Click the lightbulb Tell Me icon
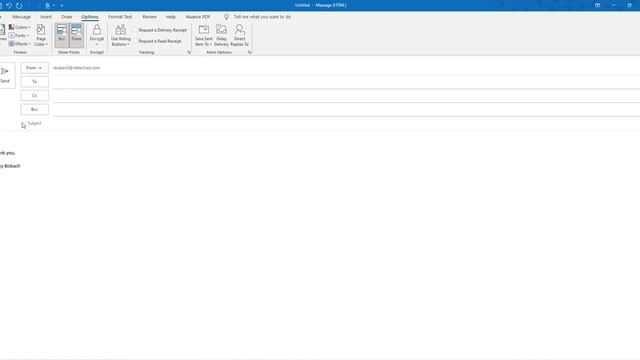The image size is (640, 360). click(x=227, y=17)
